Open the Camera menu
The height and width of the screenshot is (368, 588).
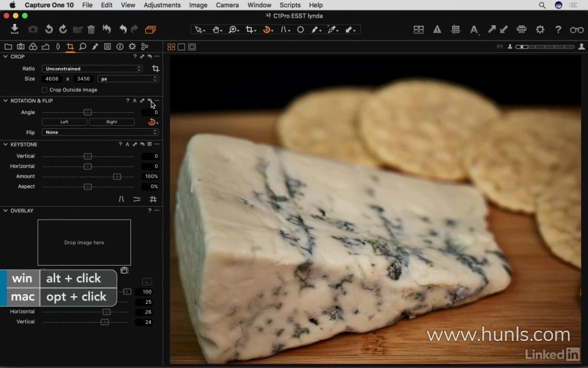(x=227, y=5)
